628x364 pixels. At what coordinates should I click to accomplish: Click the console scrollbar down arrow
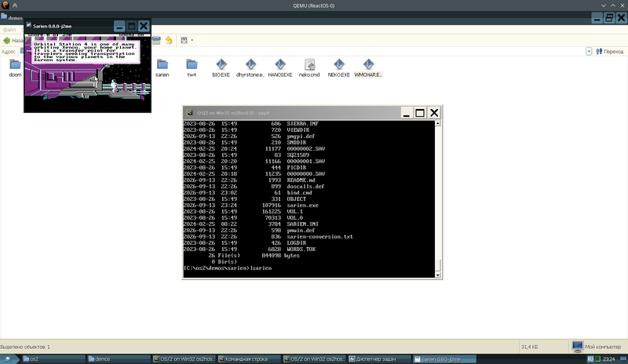click(x=437, y=275)
